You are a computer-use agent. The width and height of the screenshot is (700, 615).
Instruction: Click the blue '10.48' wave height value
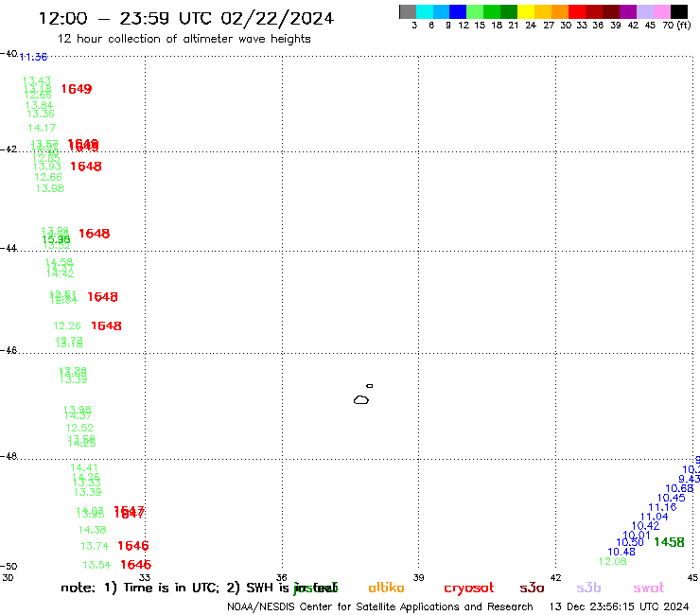point(621,552)
